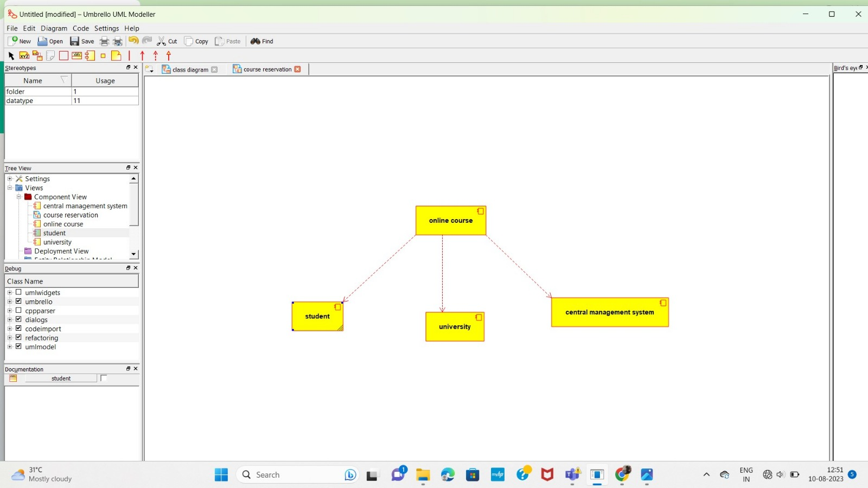Click the new tab icon beside class diagram

point(150,69)
